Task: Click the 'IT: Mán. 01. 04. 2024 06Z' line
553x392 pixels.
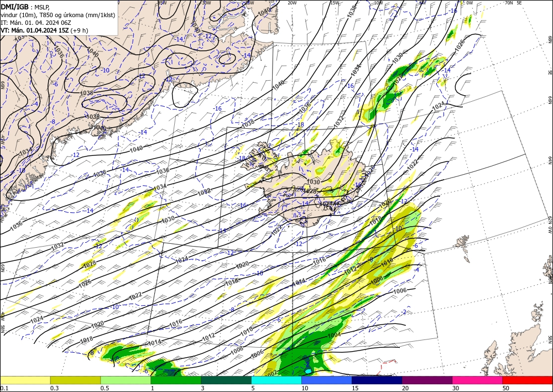Action: 36,23
